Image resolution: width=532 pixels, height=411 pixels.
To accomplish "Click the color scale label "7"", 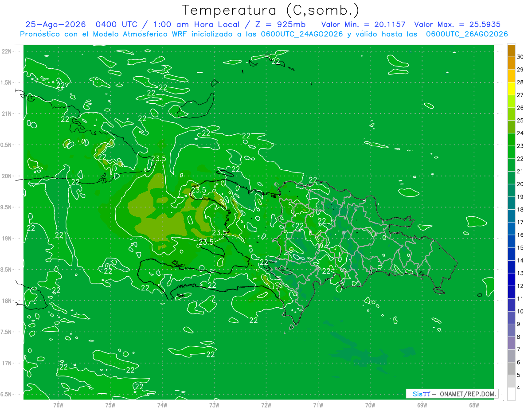I will pyautogui.click(x=519, y=349).
